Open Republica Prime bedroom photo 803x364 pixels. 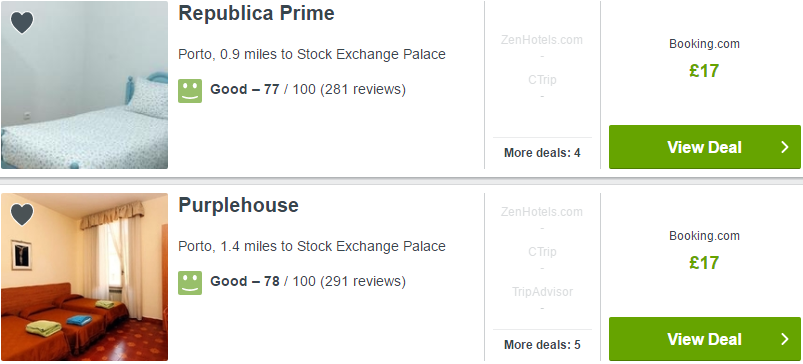click(x=84, y=85)
